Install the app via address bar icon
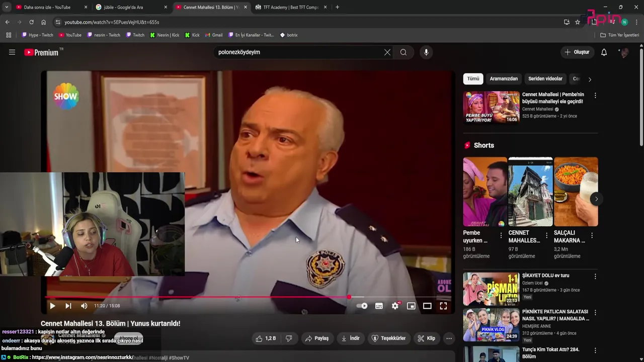 tap(567, 22)
